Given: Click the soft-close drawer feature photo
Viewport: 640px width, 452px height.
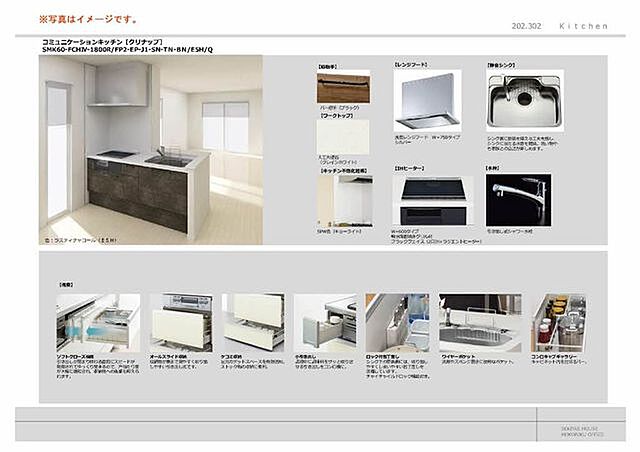Looking at the screenshot, I should point(98,321).
